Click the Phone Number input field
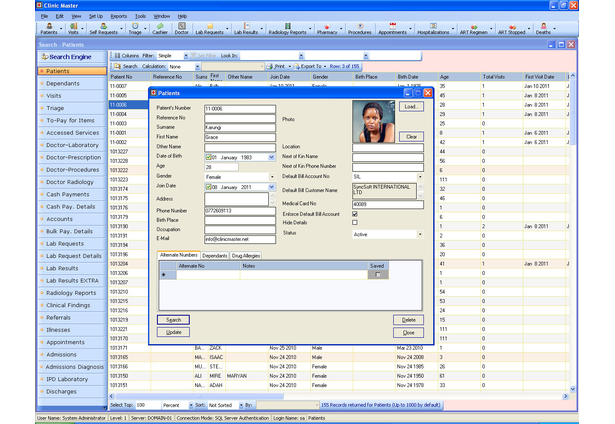The width and height of the screenshot is (615, 424). click(x=240, y=211)
